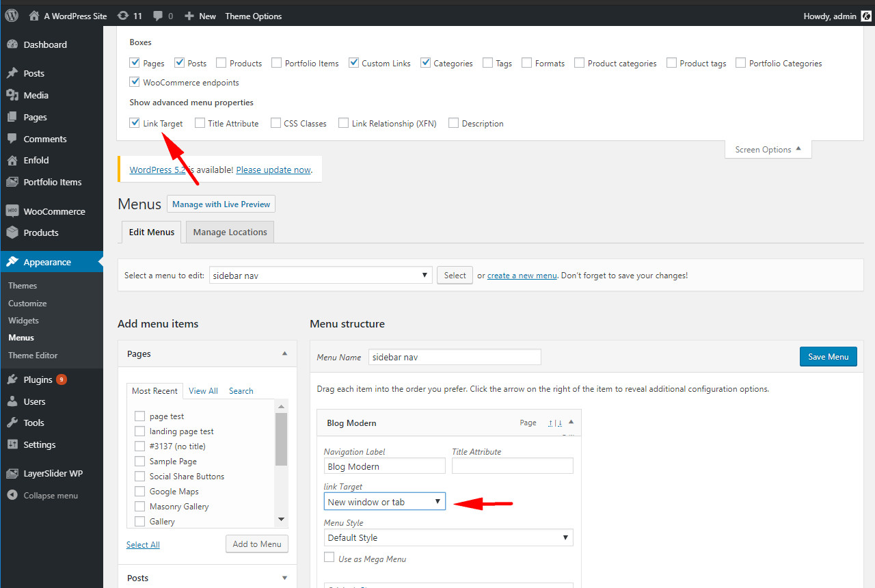Click the Pages list scrollbar down arrow
The image size is (875, 588).
282,520
